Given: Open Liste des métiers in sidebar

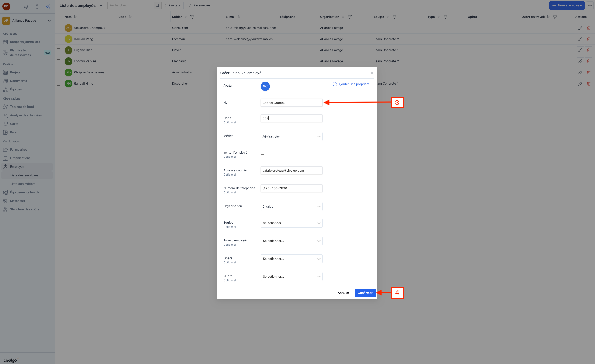Looking at the screenshot, I should 23,184.
